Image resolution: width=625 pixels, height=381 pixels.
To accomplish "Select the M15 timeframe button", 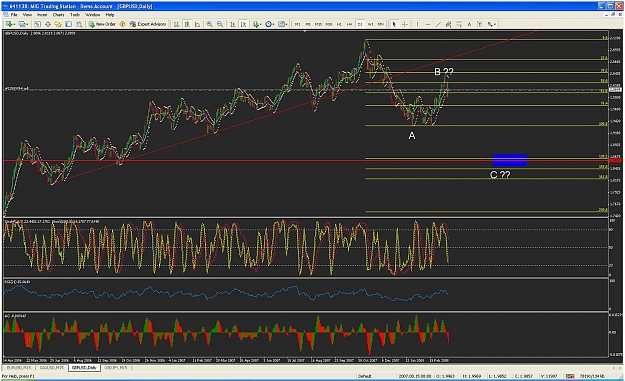I will 318,24.
